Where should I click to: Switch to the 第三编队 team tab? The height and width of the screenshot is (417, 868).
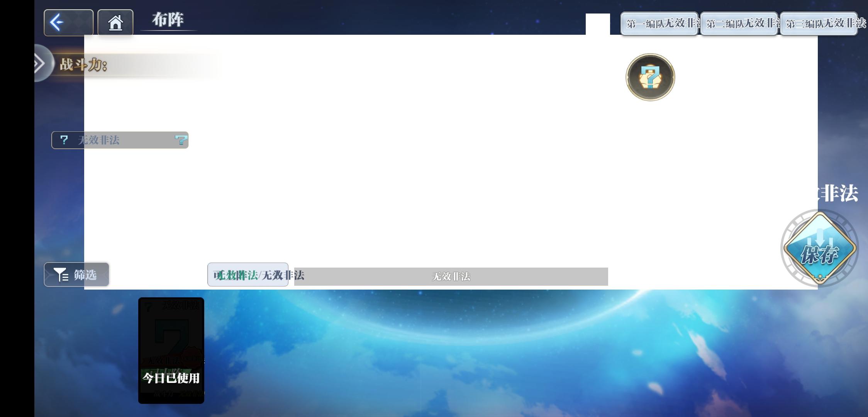[819, 24]
